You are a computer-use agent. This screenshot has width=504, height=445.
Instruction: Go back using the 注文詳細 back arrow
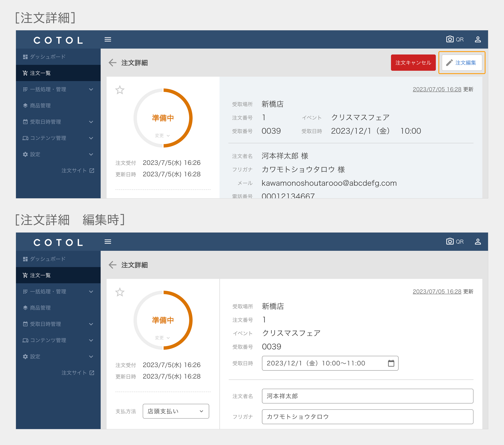point(112,63)
